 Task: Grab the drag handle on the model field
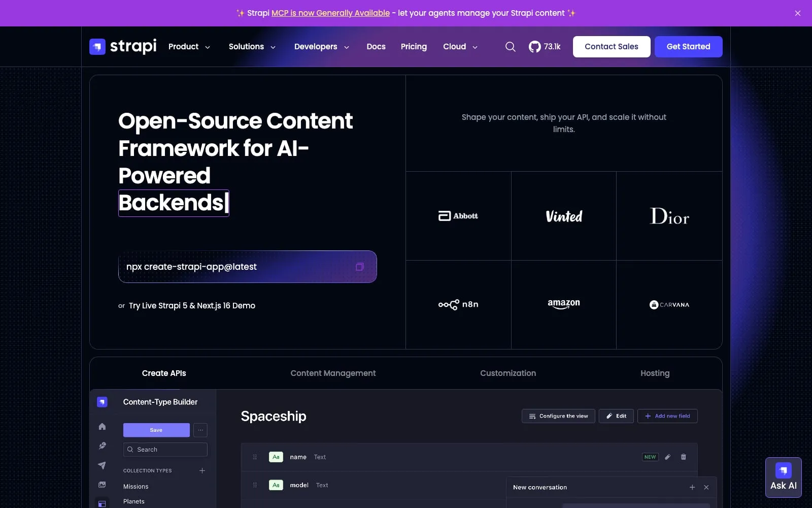pos(255,485)
